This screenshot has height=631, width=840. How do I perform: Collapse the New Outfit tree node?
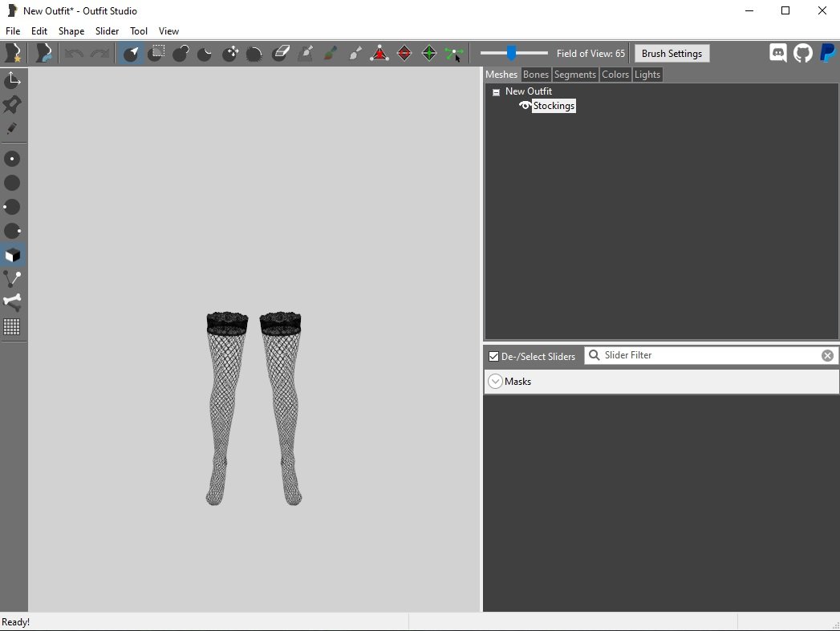click(x=496, y=92)
